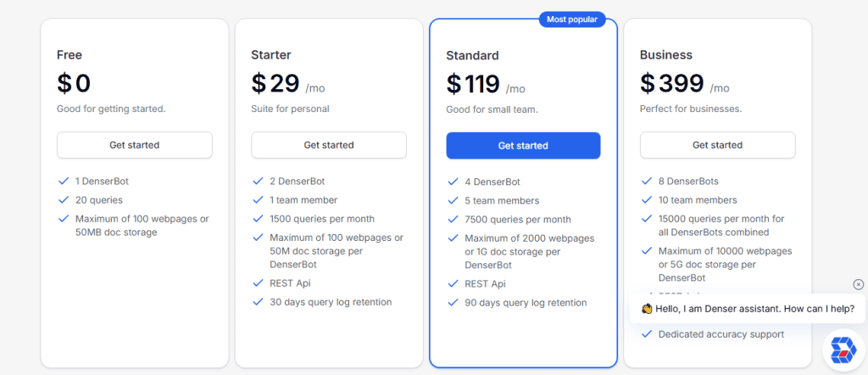The height and width of the screenshot is (375, 868).
Task: Click the $399 Business price
Action: pos(672,83)
